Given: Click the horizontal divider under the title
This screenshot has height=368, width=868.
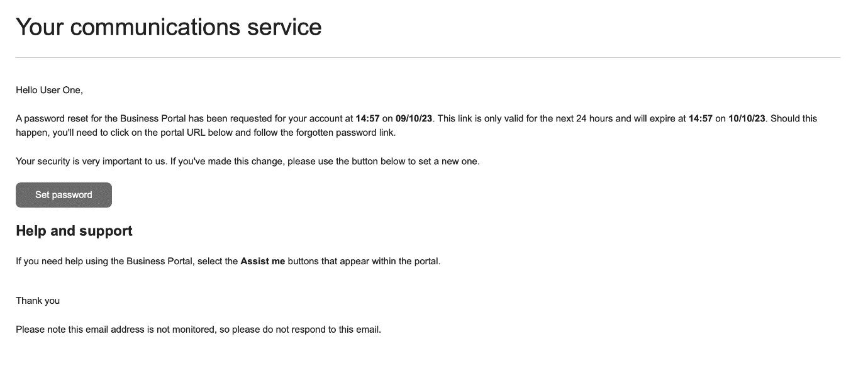Looking at the screenshot, I should point(428,58).
